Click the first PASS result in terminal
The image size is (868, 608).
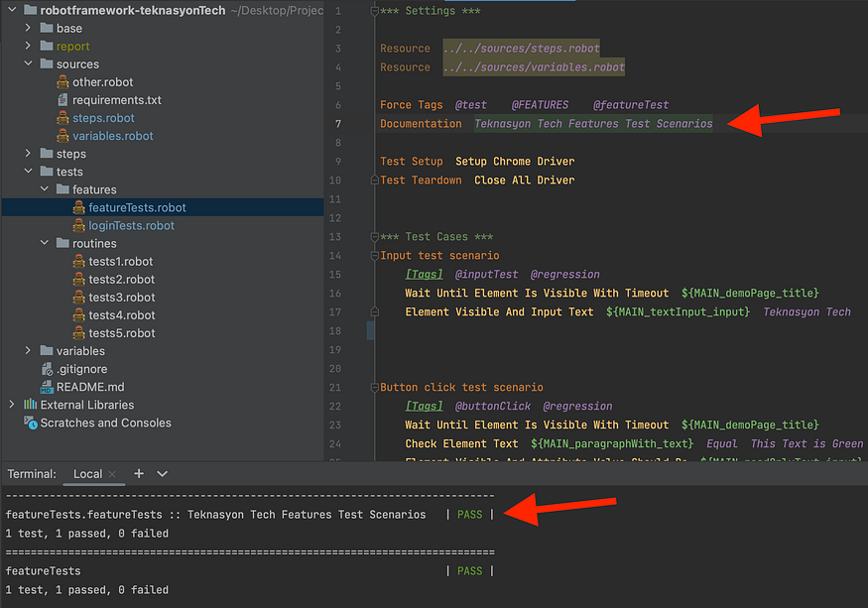tap(469, 515)
